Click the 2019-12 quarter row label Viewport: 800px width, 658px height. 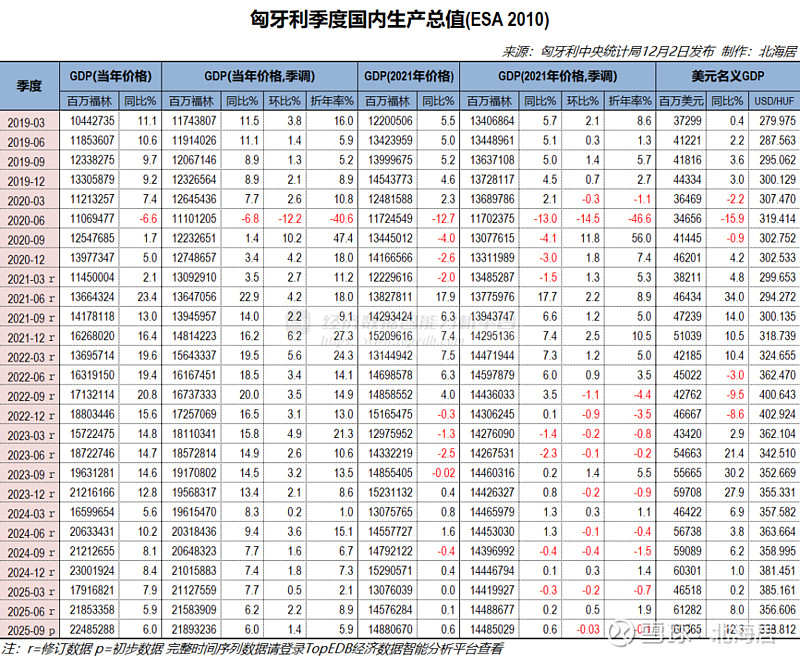click(x=26, y=182)
